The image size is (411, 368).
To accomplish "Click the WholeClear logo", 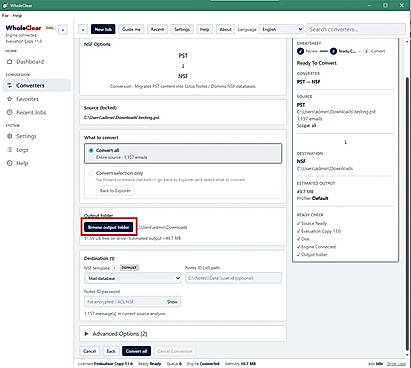I will click(23, 28).
